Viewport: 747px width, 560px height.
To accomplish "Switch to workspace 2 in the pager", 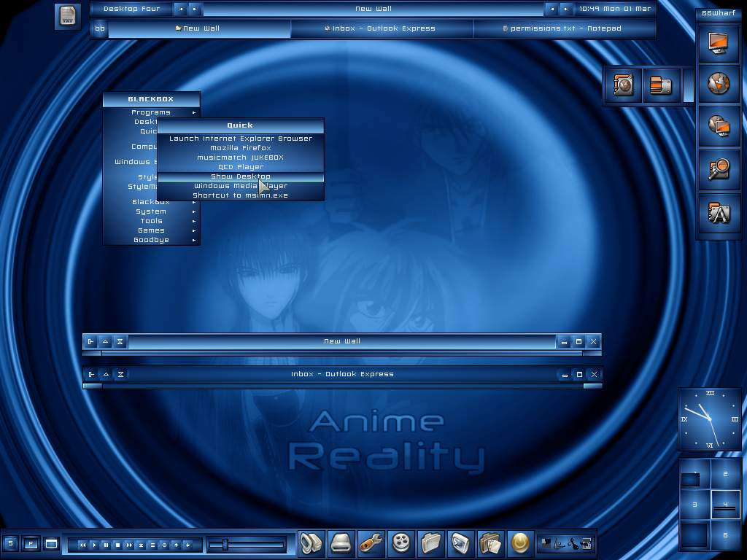I will [725, 474].
